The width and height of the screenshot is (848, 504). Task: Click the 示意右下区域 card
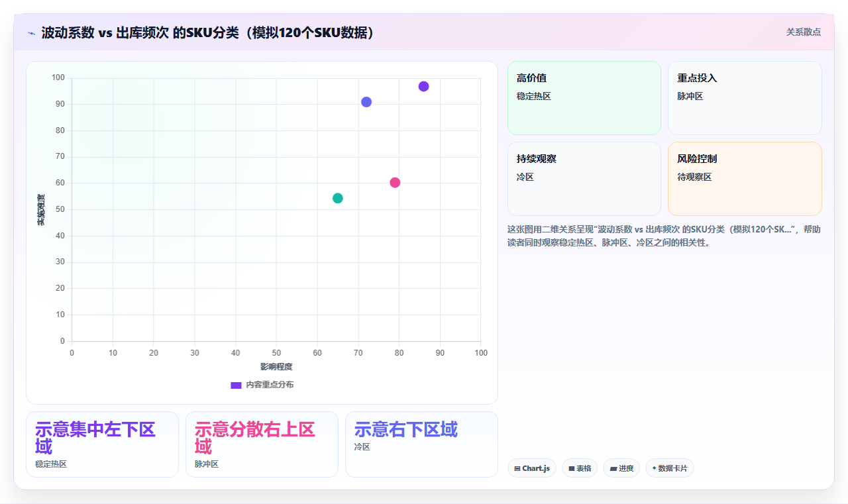(x=421, y=444)
